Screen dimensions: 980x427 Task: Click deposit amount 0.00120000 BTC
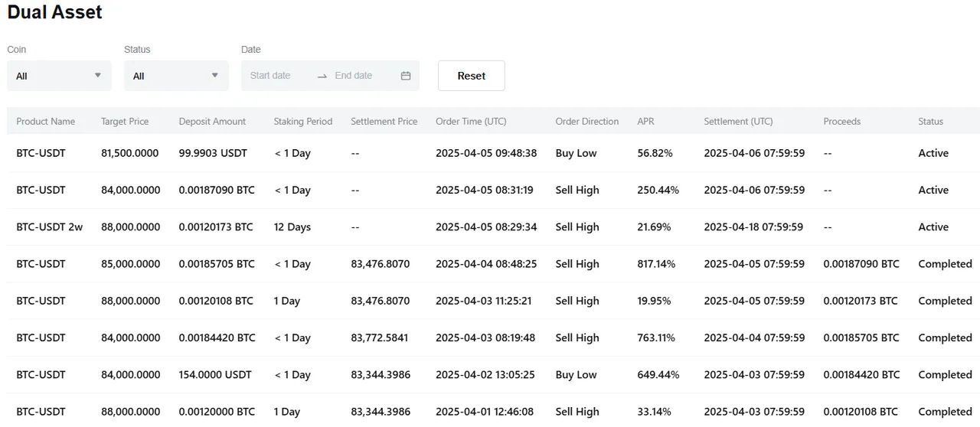coord(217,412)
